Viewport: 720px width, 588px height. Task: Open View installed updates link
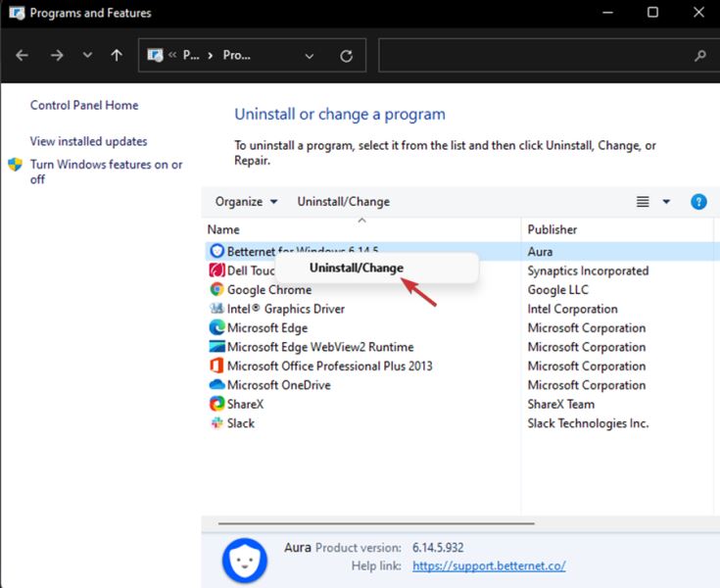(88, 141)
